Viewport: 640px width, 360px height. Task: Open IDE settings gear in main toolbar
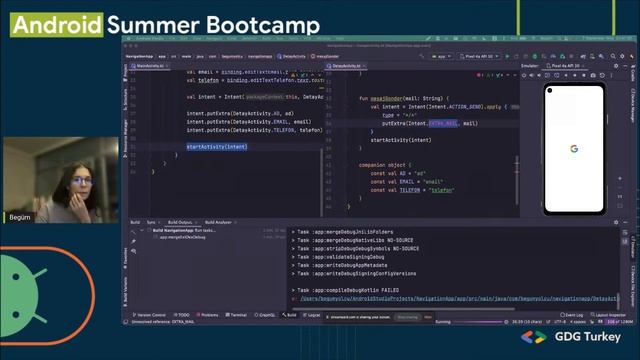coord(622,56)
